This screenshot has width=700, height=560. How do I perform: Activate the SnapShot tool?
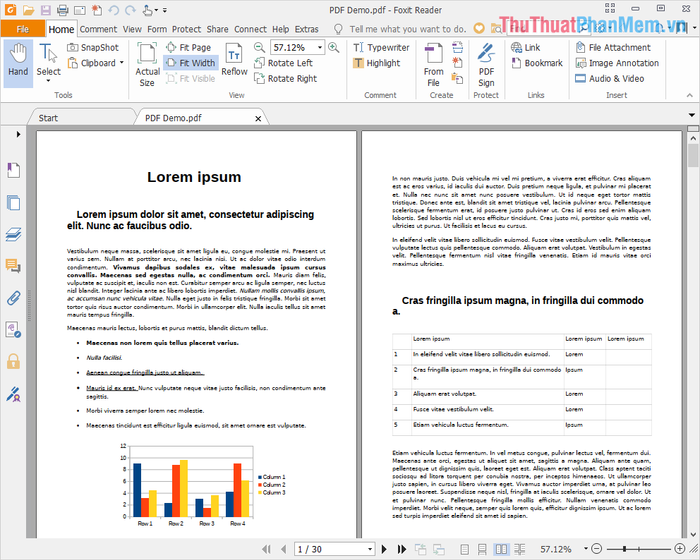point(93,47)
